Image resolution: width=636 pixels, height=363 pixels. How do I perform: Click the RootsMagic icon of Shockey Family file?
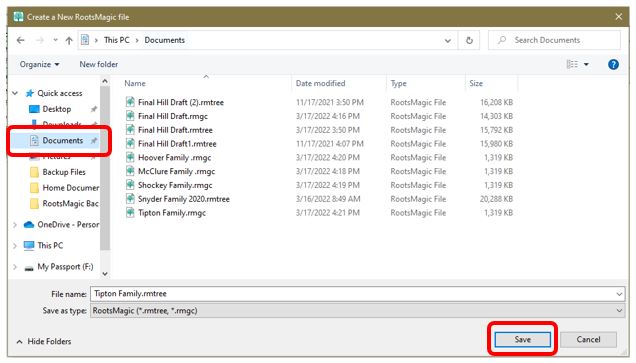coord(130,185)
